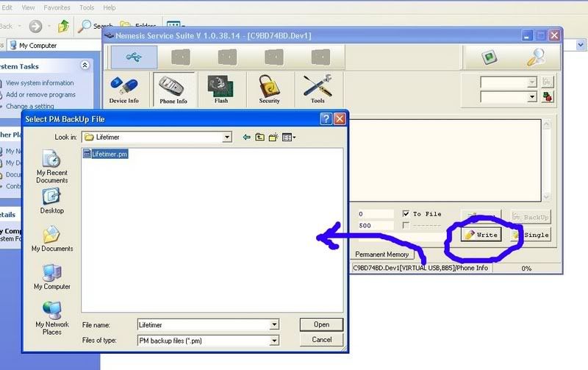Click the green chip icon in Nemesis toolbar

[489, 57]
